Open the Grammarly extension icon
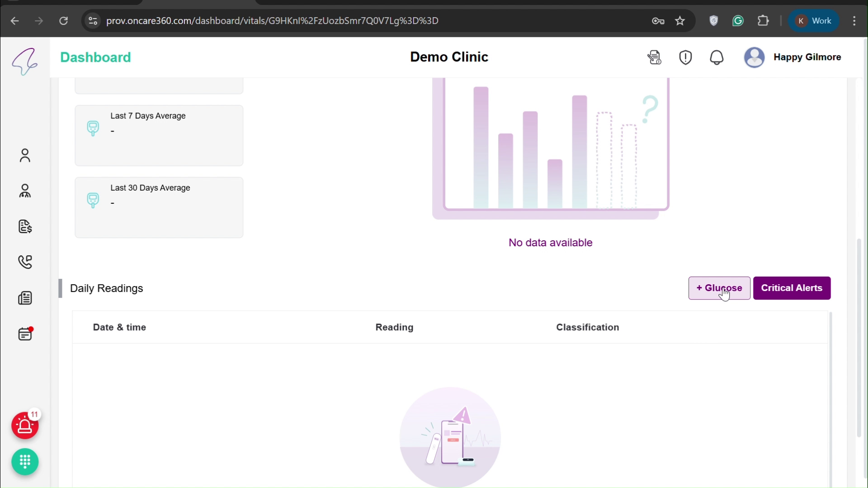 tap(739, 21)
